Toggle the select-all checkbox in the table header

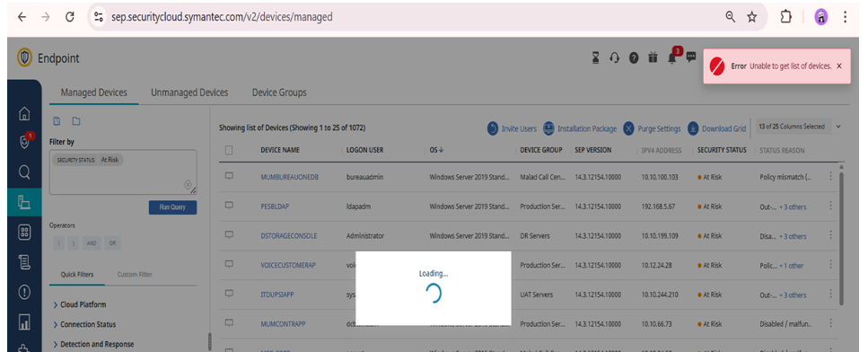[229, 150]
